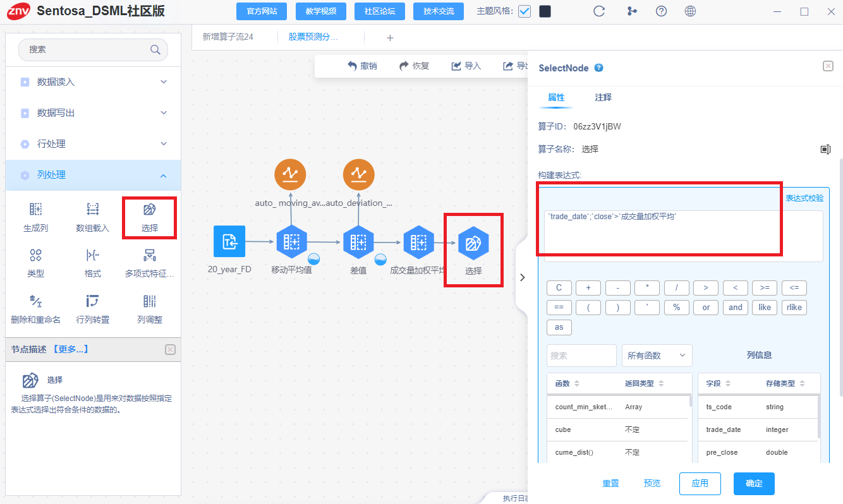Open the 所有函数 dropdown
Viewport: 843px width, 504px height.
[x=657, y=356]
